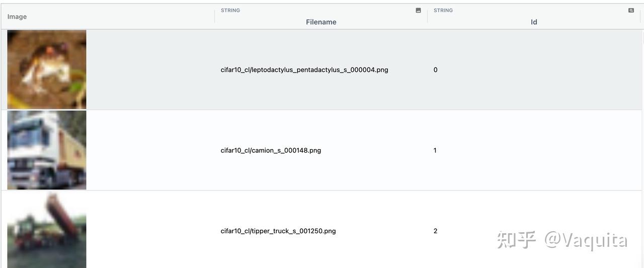Screen dimensions: 644x268
Task: Click the STRING type label above Filename
Action: pyautogui.click(x=230, y=11)
